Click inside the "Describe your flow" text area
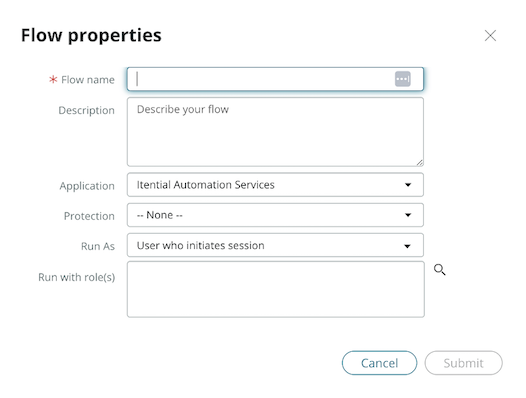Screen dimensions: 526x398 coord(275,132)
